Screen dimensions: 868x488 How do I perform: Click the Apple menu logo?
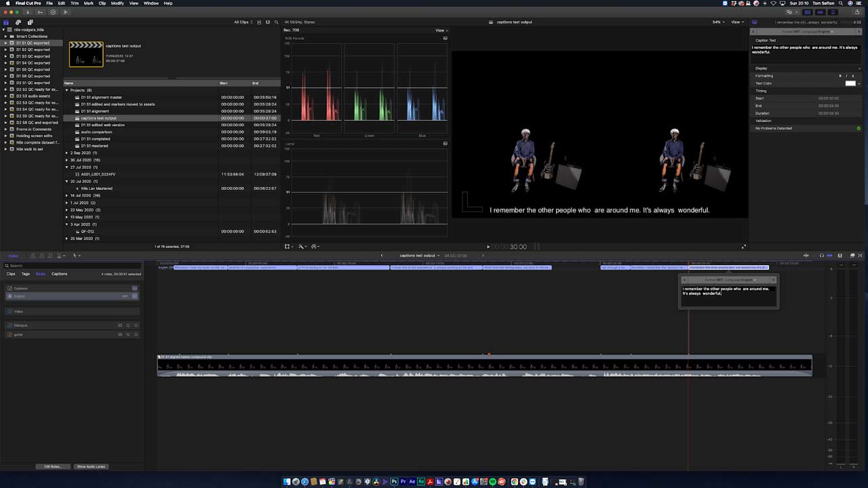(7, 3)
